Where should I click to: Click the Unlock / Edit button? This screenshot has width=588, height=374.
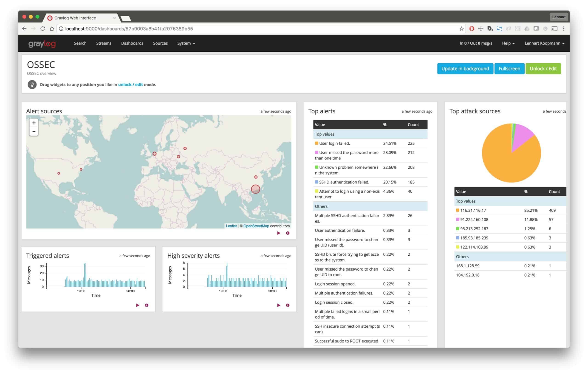pos(543,69)
